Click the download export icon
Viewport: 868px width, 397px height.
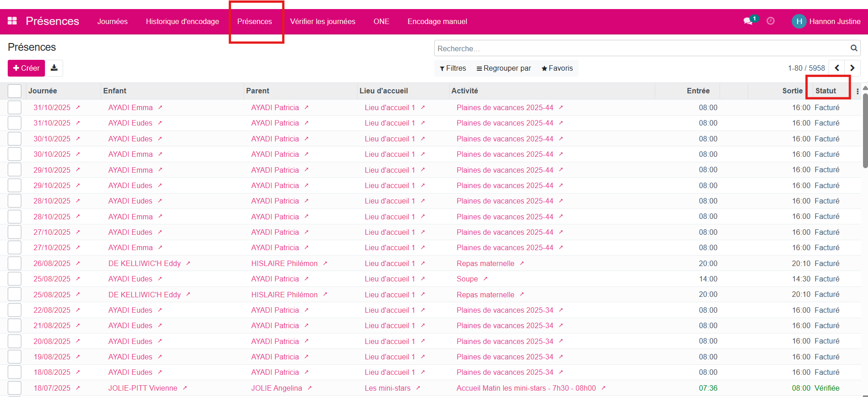click(54, 68)
